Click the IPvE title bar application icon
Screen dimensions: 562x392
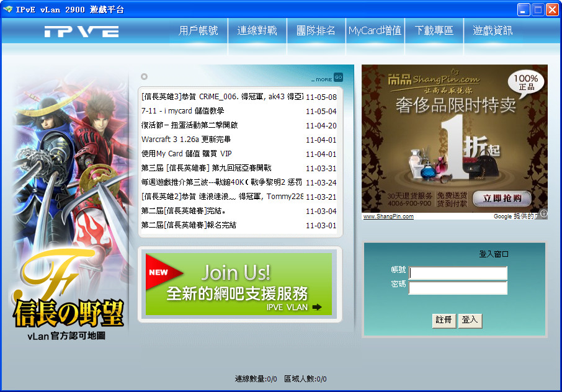(7, 9)
